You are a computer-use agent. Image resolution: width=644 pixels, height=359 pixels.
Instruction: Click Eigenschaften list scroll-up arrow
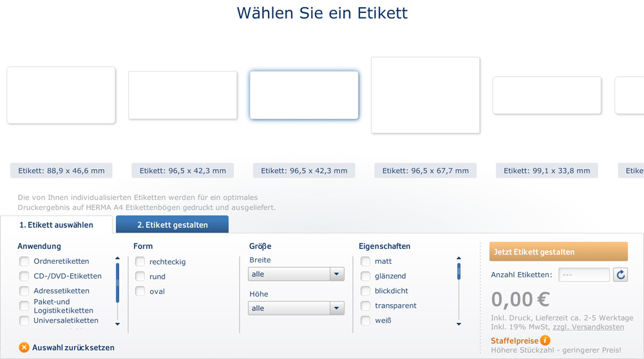pyautogui.click(x=459, y=258)
